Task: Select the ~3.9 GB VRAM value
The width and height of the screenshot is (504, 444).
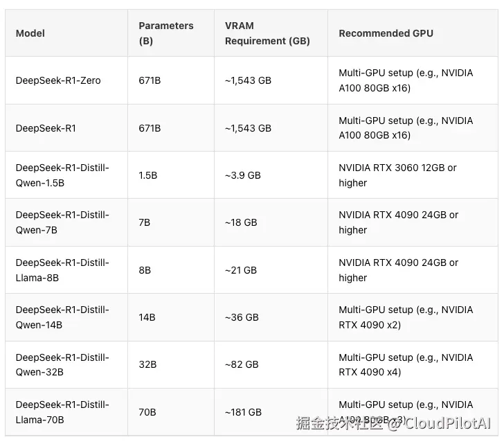Action: click(x=243, y=175)
